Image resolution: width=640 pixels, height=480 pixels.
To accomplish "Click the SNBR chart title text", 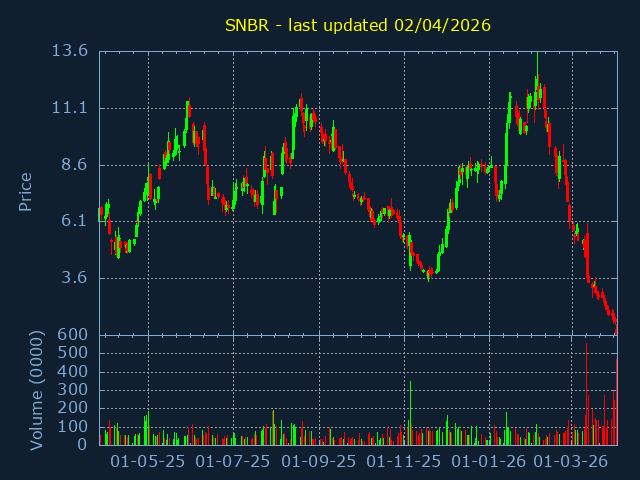I will (357, 25).
